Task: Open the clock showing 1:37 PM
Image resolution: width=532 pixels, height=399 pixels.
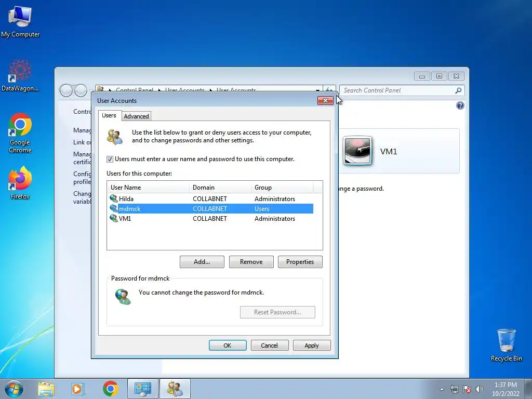Action: click(506, 389)
